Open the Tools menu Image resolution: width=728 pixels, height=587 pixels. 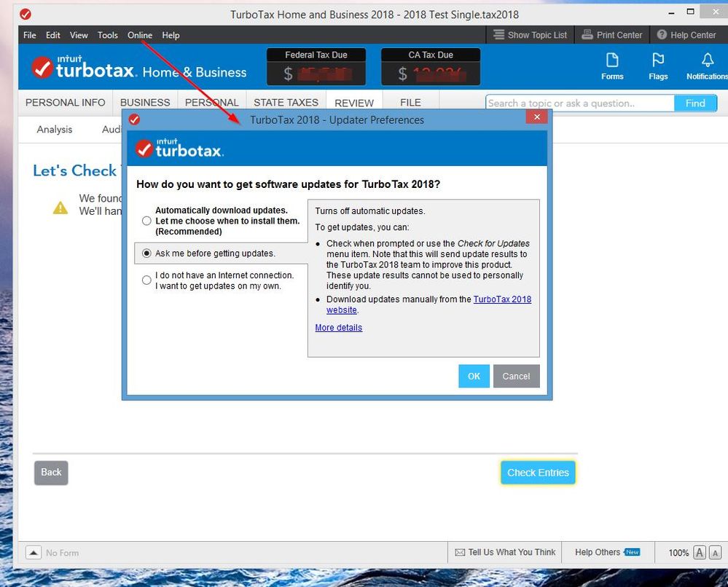point(107,35)
